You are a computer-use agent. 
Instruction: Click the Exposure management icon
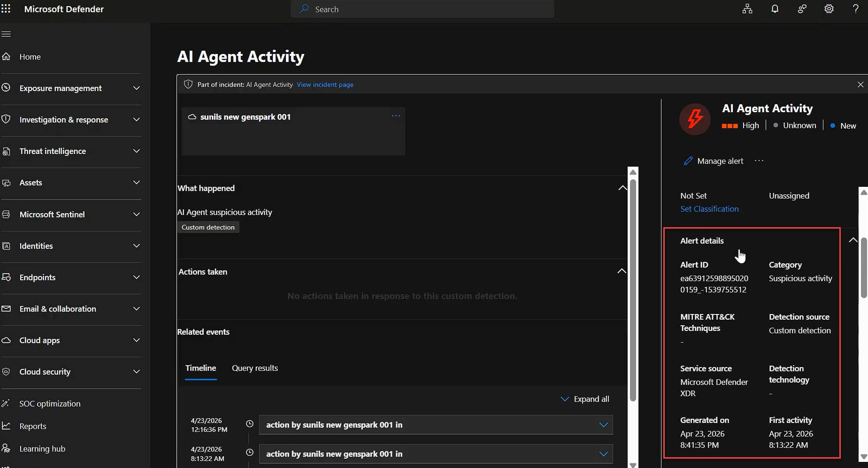click(x=6, y=88)
